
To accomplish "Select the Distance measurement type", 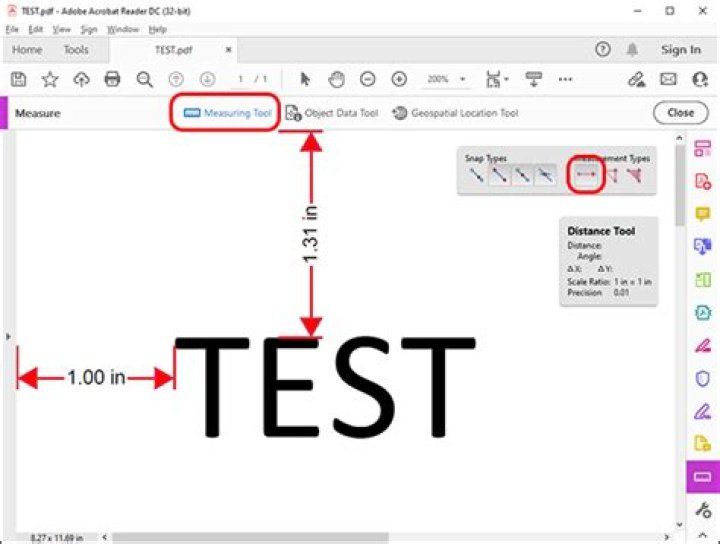I will coord(586,174).
